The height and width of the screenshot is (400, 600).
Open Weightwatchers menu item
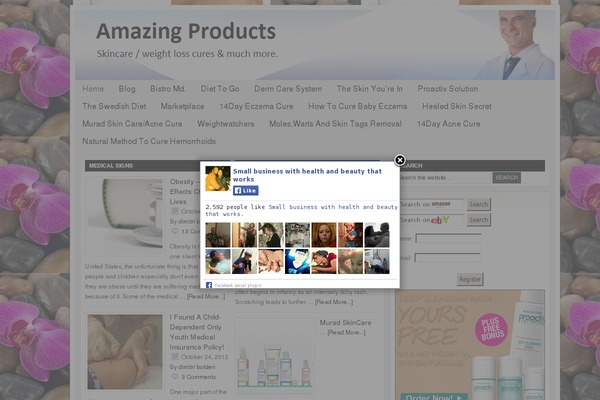[226, 124]
